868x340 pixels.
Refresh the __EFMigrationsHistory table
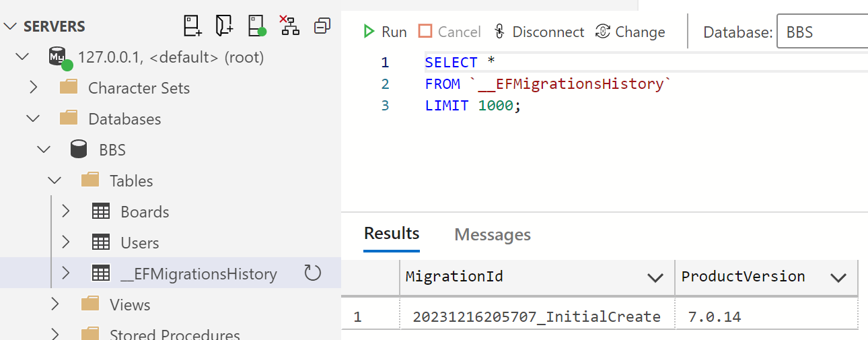313,273
